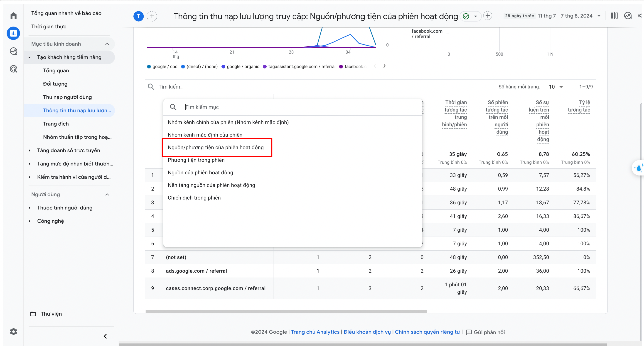
Task: Open the Advertising icon in left rail
Action: 13,69
